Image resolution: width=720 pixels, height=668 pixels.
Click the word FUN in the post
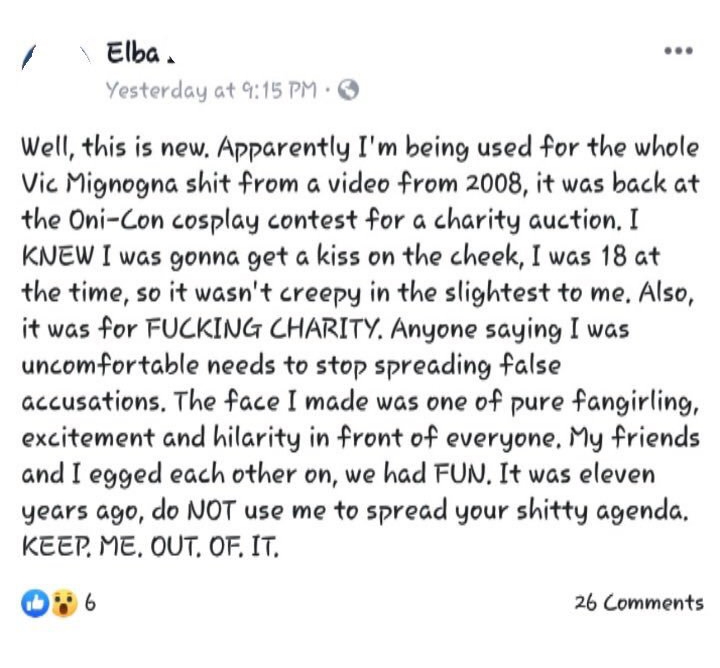point(460,474)
